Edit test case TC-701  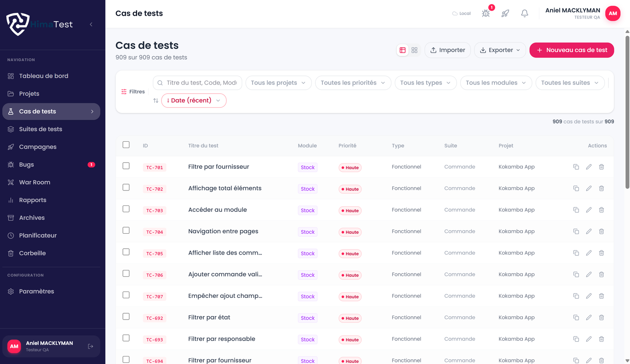[x=589, y=167]
